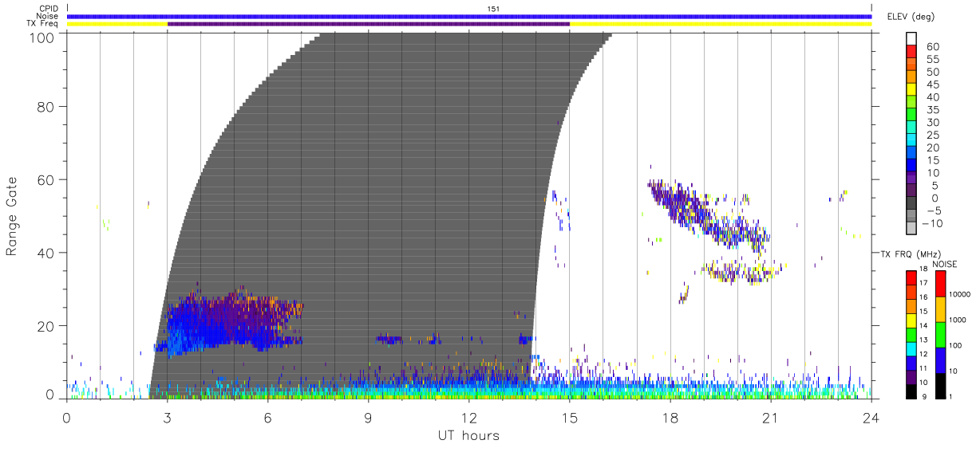This screenshot has width=980, height=452.
Task: Click the 100 label on the NOISE colorbar
Action: (956, 346)
